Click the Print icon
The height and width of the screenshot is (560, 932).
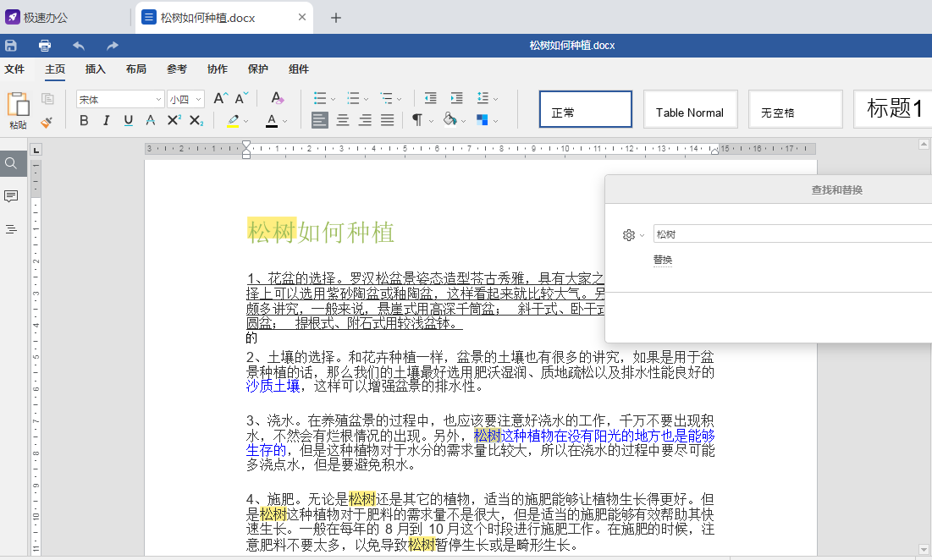coord(45,45)
